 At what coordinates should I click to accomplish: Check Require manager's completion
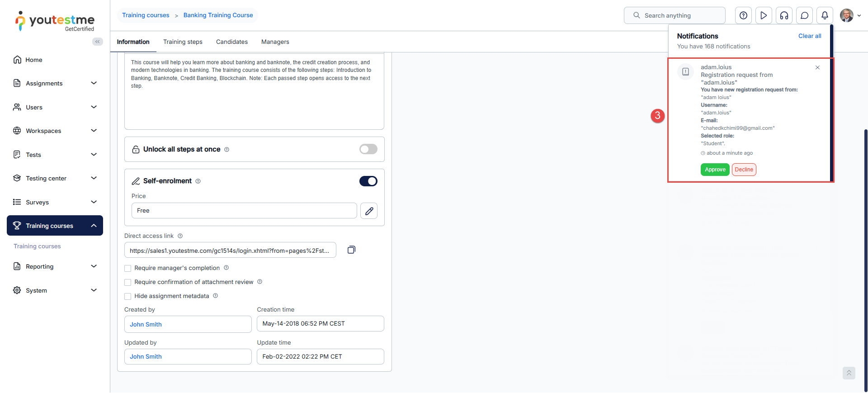point(128,268)
